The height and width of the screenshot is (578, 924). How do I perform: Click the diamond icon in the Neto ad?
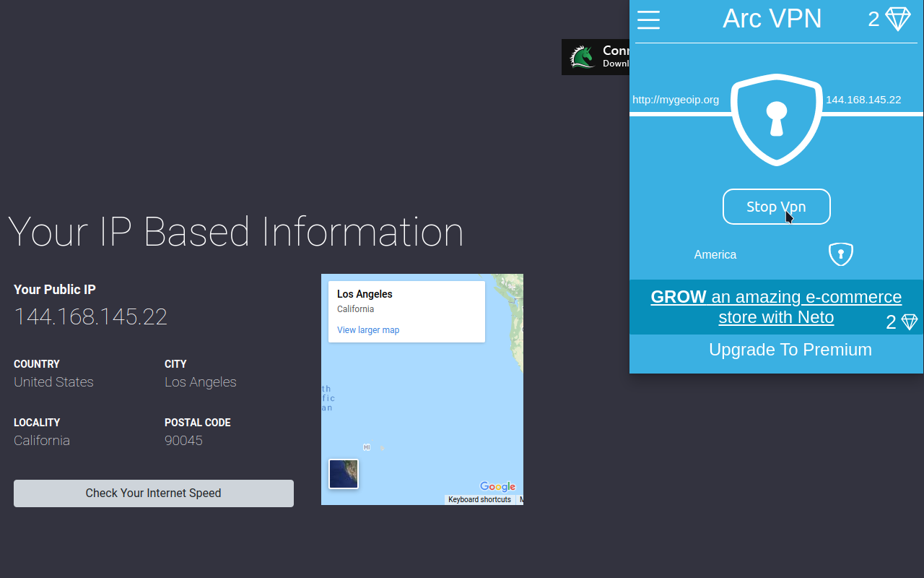coord(910,321)
